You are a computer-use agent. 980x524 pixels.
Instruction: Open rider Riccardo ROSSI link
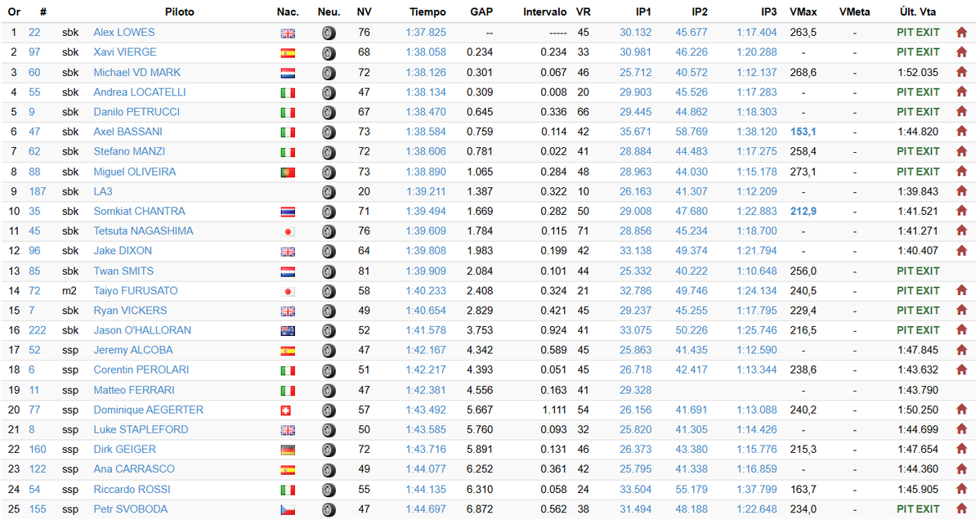point(132,490)
